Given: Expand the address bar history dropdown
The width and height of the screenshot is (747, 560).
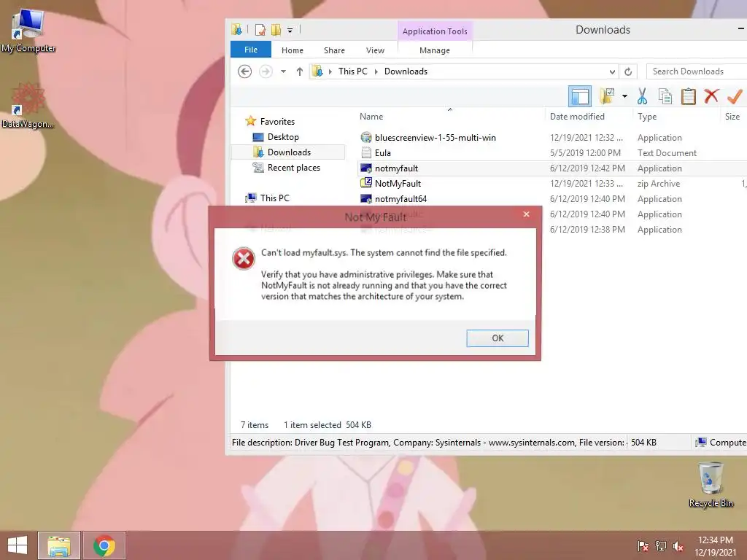Looking at the screenshot, I should 612,71.
